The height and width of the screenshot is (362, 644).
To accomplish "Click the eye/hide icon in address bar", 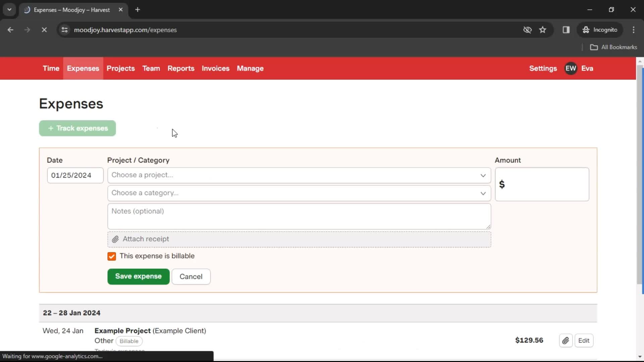I will pyautogui.click(x=527, y=29).
